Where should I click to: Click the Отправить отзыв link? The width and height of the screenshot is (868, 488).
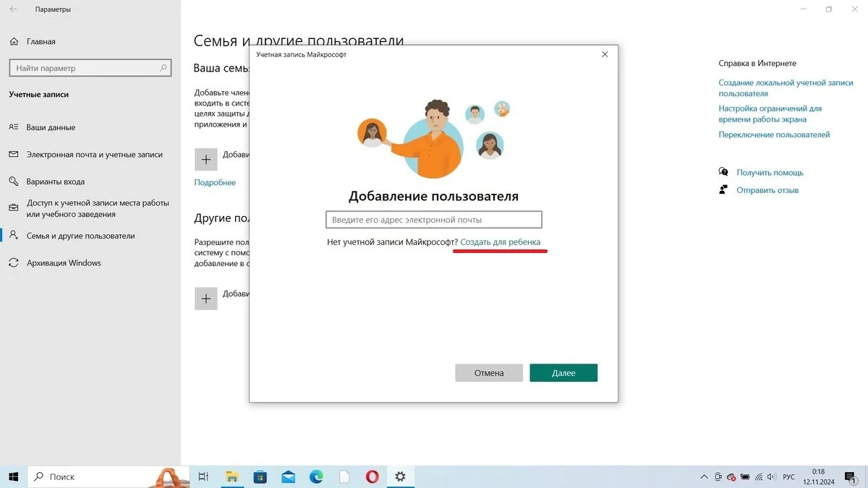click(x=767, y=190)
